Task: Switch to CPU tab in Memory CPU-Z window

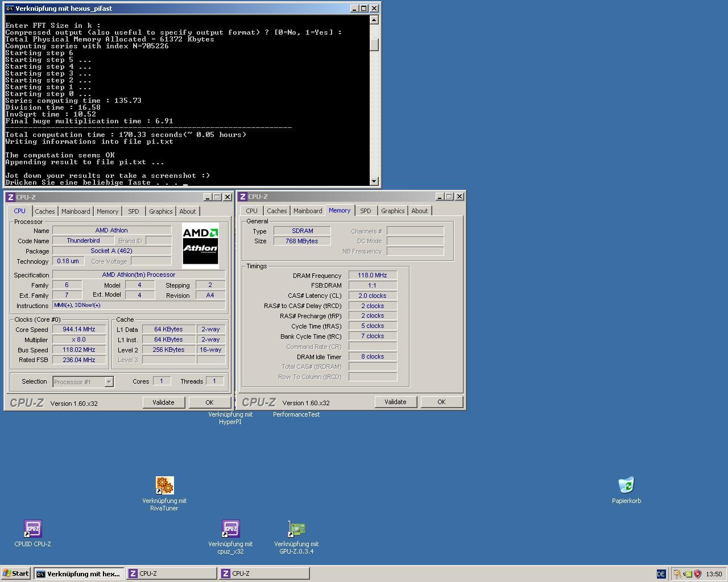Action: (252, 211)
